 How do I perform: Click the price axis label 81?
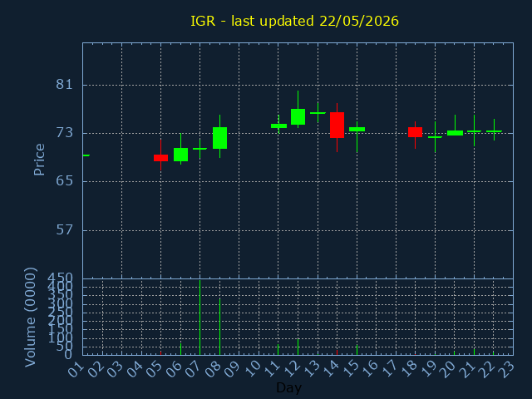coord(65,85)
